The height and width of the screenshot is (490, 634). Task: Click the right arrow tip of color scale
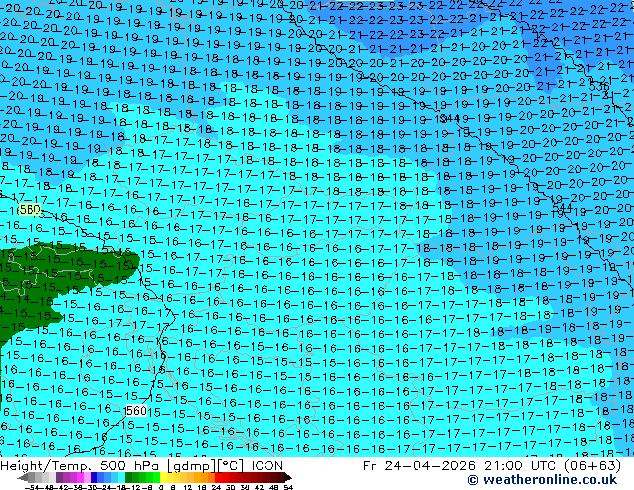[x=290, y=478]
